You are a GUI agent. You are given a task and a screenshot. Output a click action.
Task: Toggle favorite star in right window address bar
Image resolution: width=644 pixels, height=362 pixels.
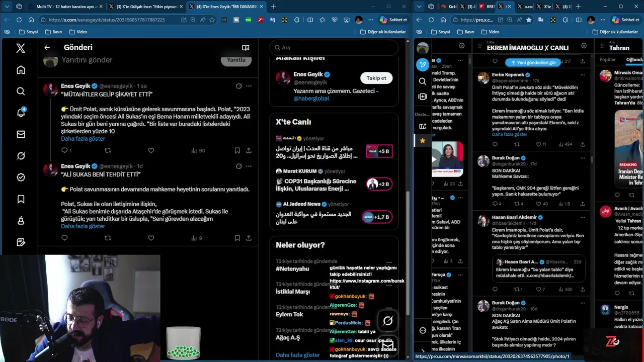(x=528, y=20)
